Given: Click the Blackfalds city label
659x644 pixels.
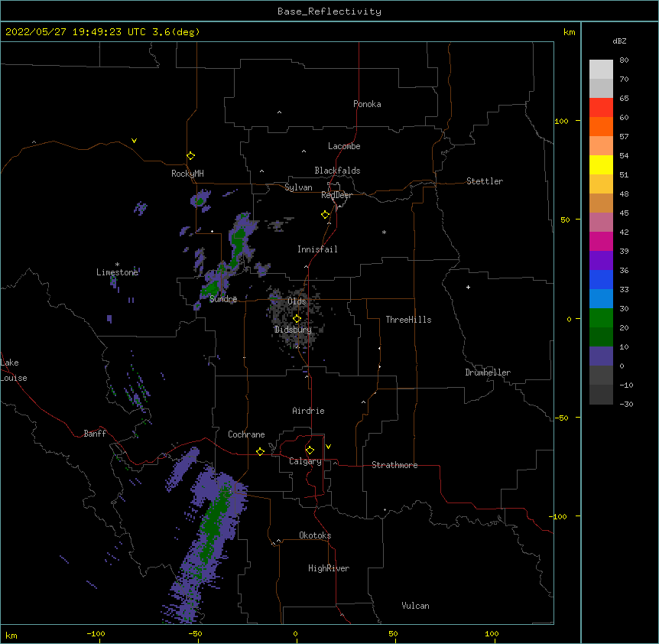Looking at the screenshot, I should coord(337,171).
